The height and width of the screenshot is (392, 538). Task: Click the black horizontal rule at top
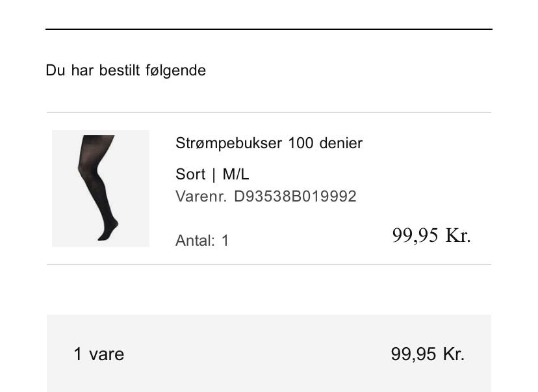[x=269, y=29]
